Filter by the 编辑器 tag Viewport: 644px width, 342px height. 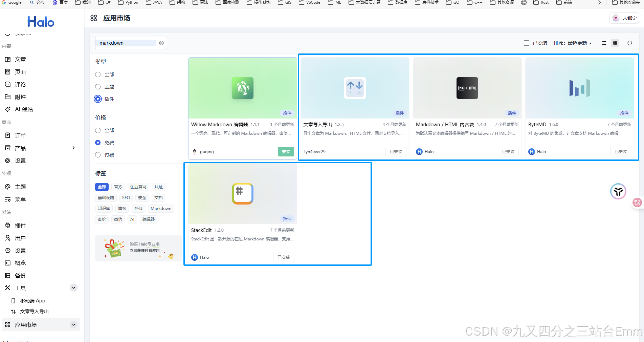(149, 219)
